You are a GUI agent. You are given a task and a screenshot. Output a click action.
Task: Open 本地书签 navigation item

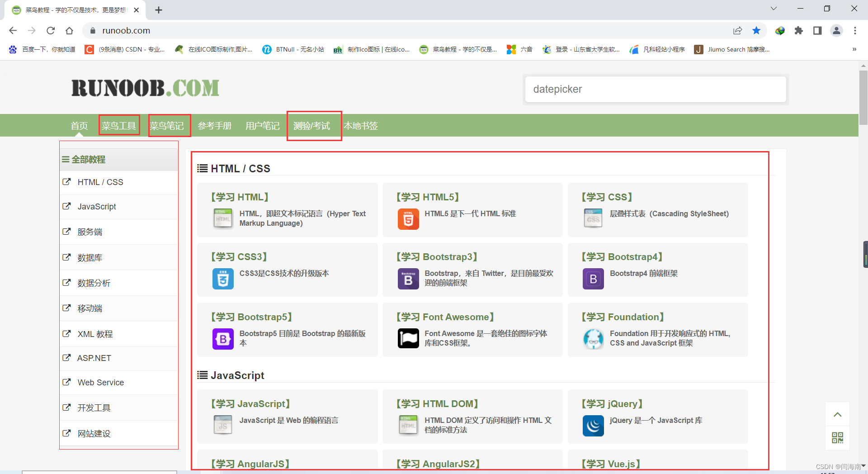click(361, 126)
